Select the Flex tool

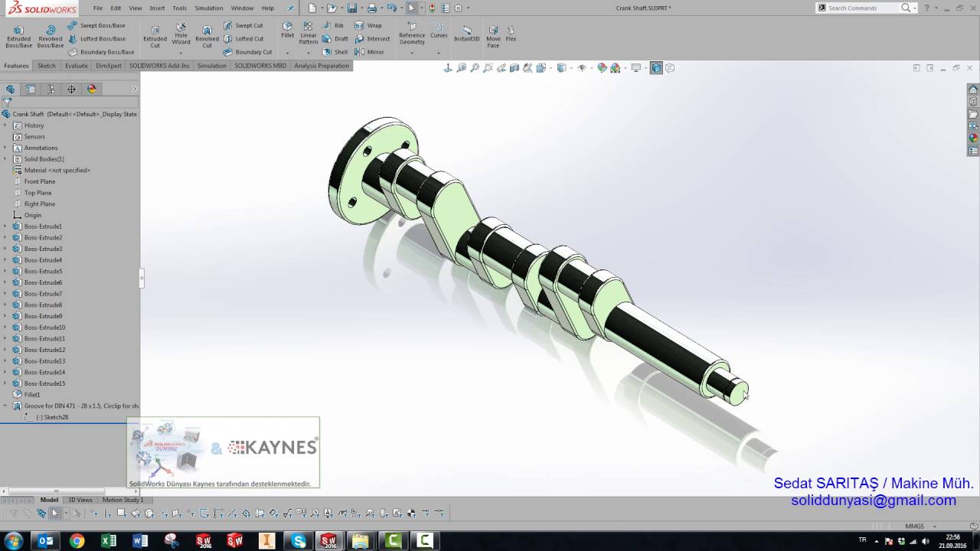point(511,32)
